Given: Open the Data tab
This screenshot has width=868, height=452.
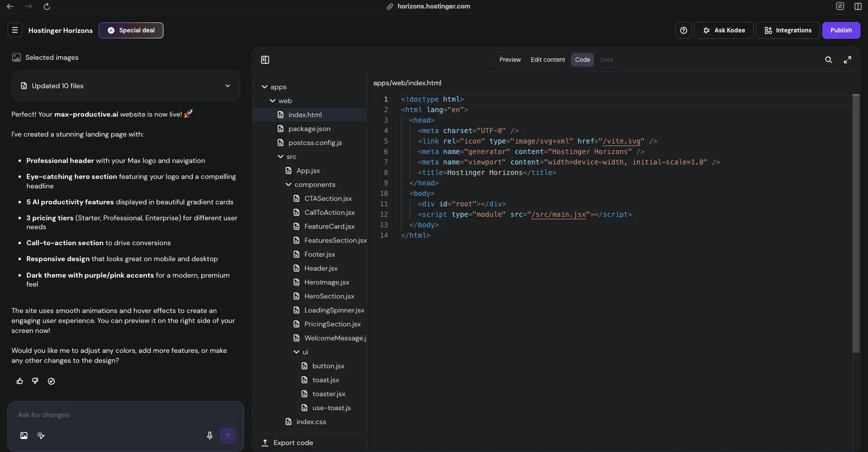Looking at the screenshot, I should coord(606,59).
